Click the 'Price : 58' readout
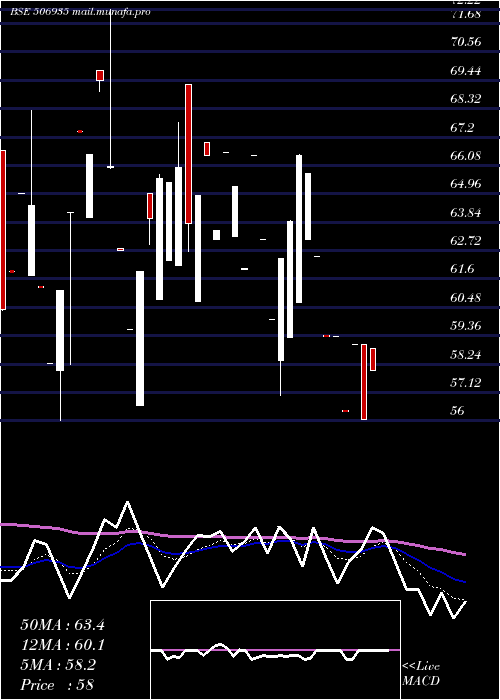Viewport: 500px width, 700px height. (57, 685)
